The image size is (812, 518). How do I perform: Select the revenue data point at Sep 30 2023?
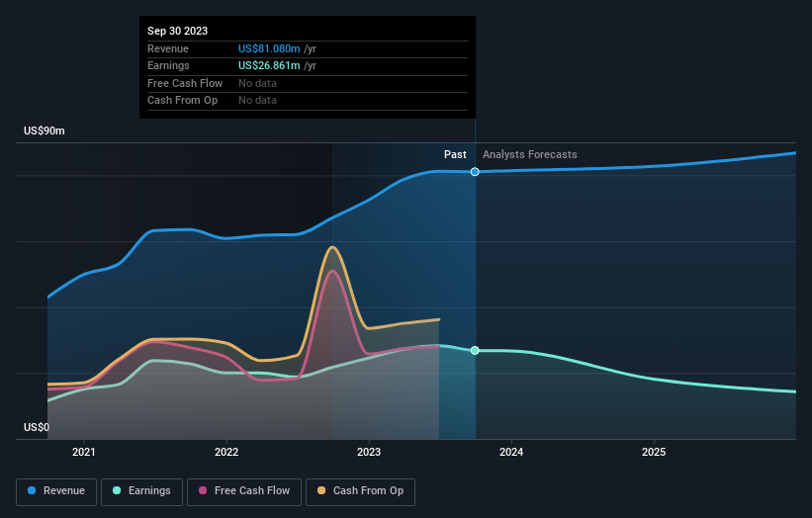[x=475, y=172]
